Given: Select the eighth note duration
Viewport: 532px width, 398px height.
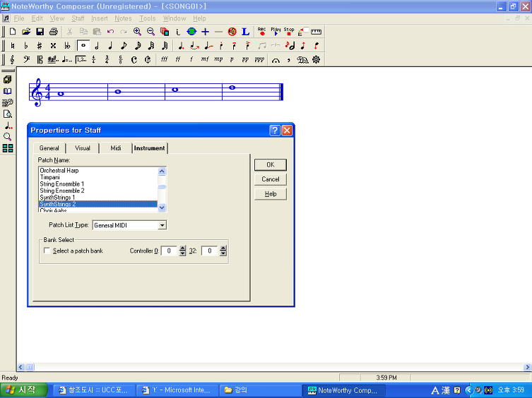Looking at the screenshot, I should pos(124,45).
